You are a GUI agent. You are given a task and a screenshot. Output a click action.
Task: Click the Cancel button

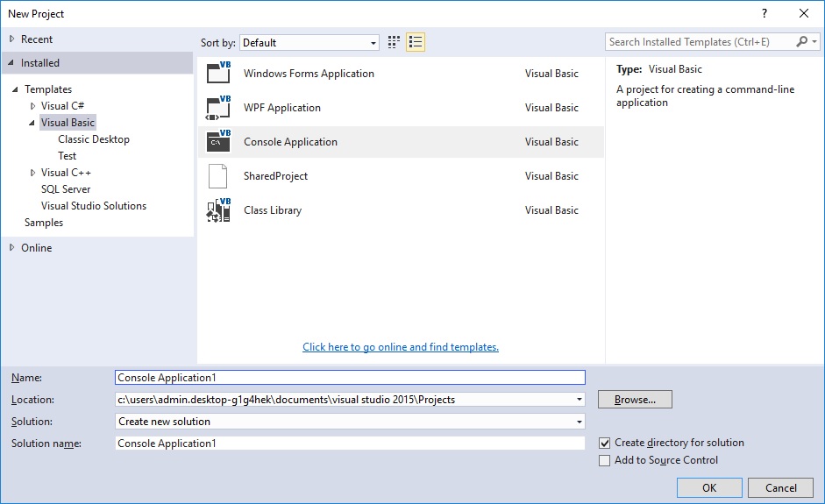[781, 487]
